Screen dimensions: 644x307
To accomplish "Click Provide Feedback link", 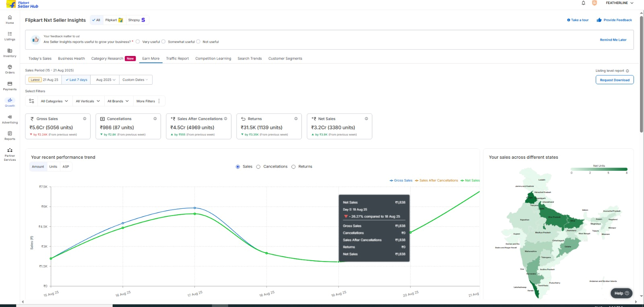I will 614,20.
